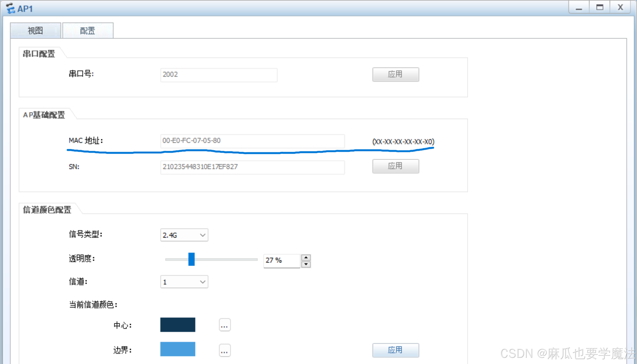This screenshot has width=637, height=364.
Task: Decrease transparency with down spinner arrow
Action: tap(306, 264)
